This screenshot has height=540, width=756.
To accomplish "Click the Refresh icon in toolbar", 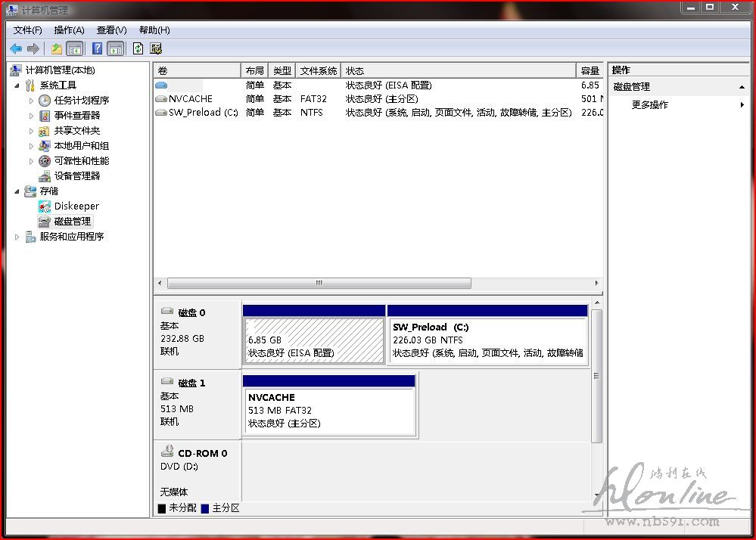I will coord(138,48).
